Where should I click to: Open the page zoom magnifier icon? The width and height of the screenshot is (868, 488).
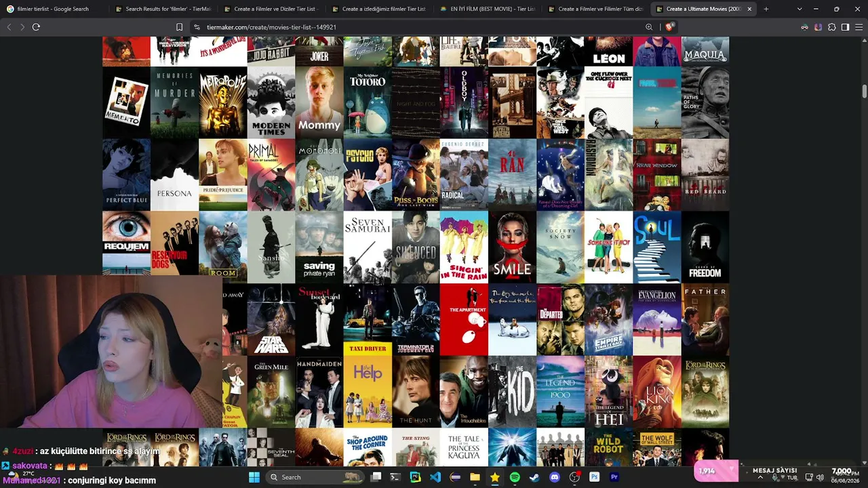[649, 27]
